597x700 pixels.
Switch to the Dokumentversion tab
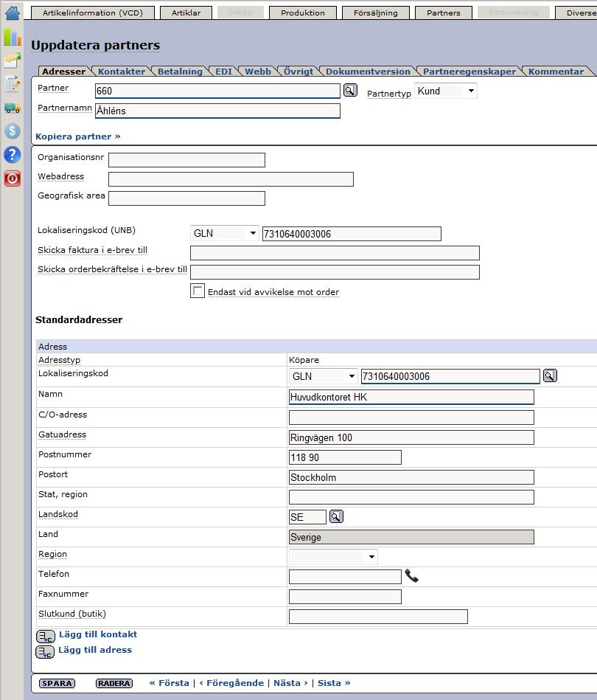(368, 72)
